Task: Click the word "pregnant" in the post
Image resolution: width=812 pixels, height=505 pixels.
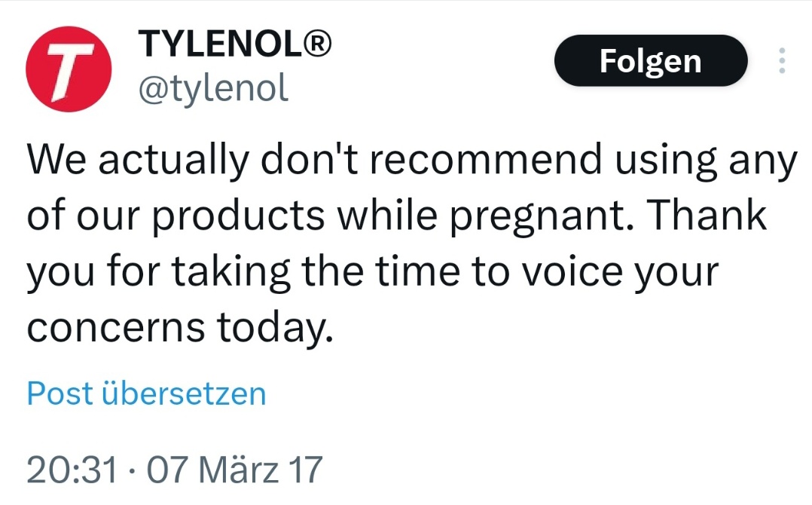Action: point(536,216)
